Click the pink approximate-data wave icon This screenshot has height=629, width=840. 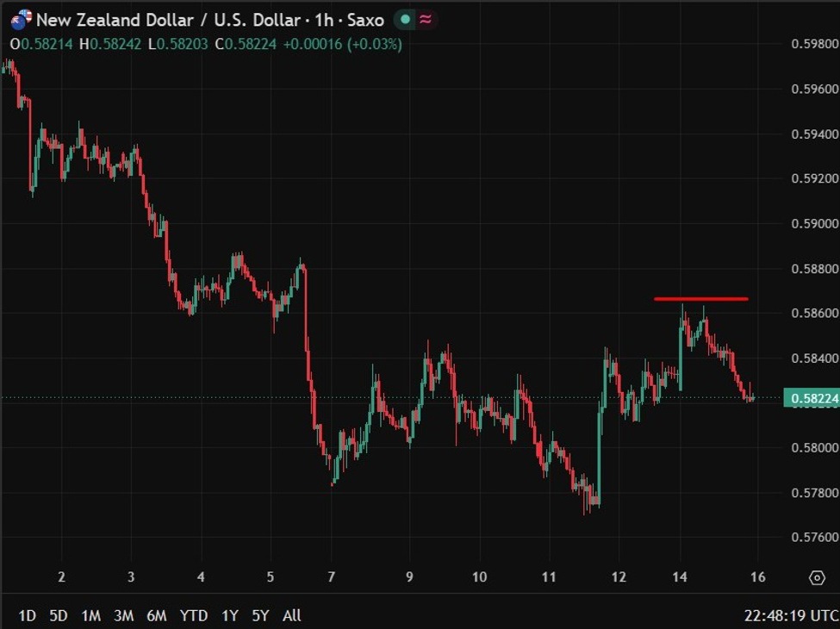click(x=426, y=20)
